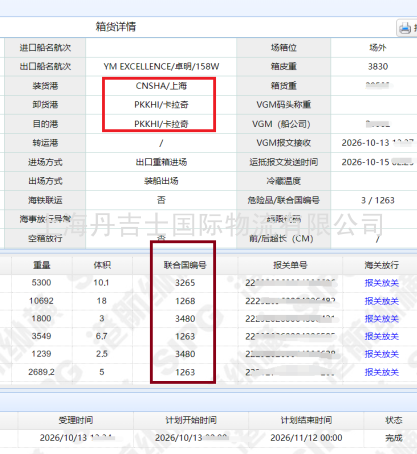417x454 pixels.
Task: Open 报关放关 link in the 2689.2 weight row
Action: pos(382,372)
